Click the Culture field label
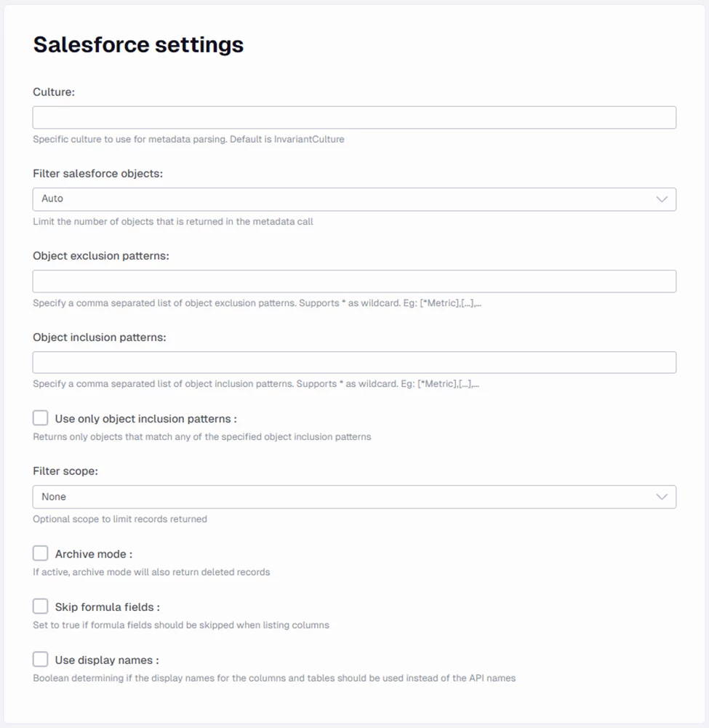709x728 pixels. tap(55, 92)
